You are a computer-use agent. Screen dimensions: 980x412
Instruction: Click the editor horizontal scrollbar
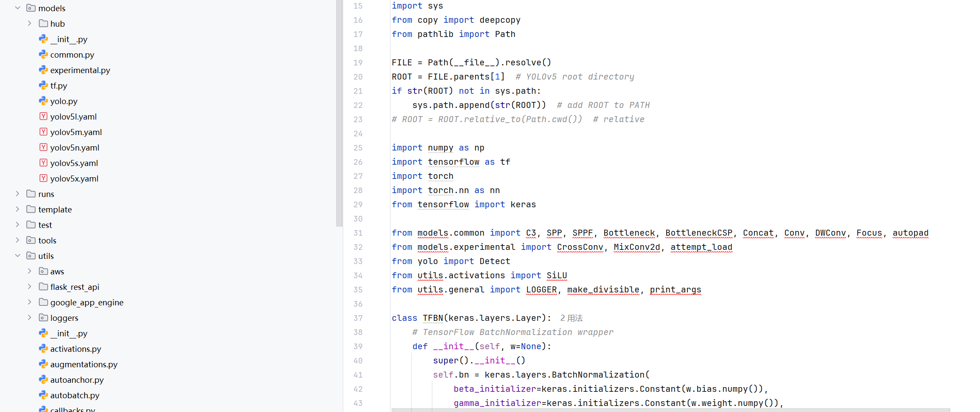pos(671,410)
